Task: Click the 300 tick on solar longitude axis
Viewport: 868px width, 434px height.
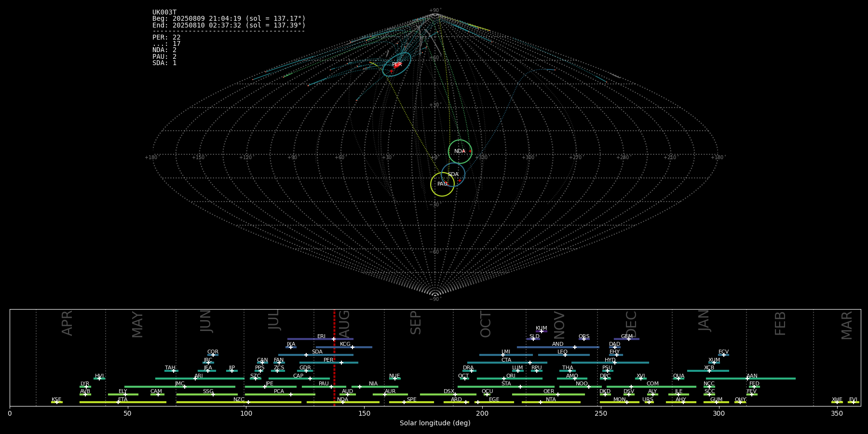Action: [719, 413]
